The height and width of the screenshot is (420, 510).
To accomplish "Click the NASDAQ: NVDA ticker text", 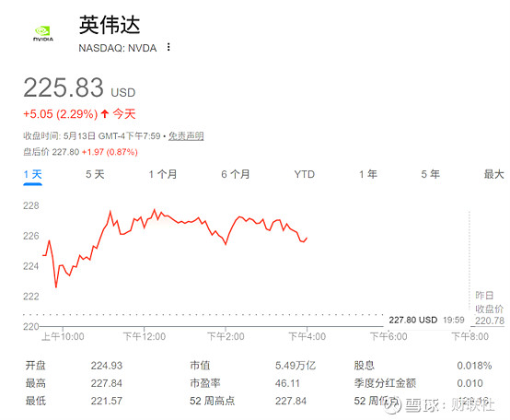I will tap(118, 48).
